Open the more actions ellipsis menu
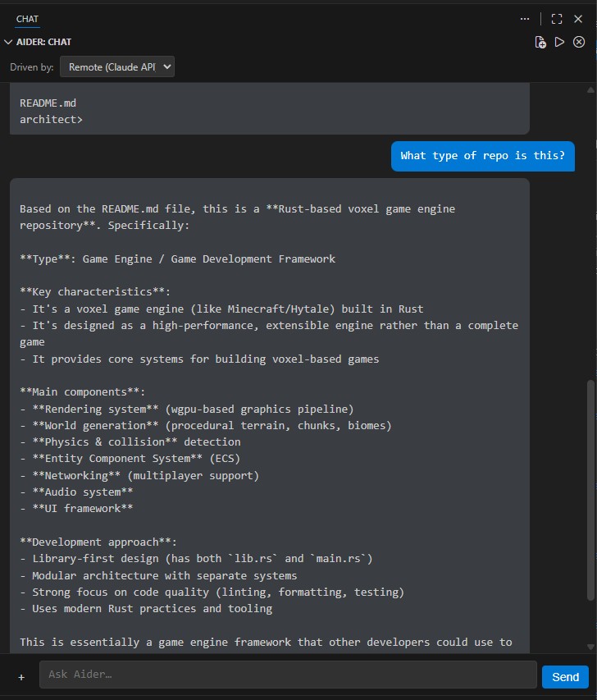The image size is (597, 700). (525, 19)
